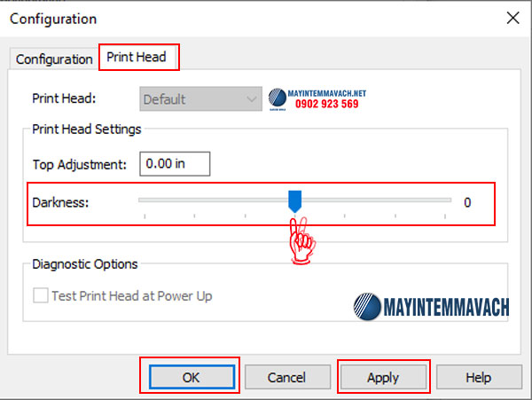Focus the Top Adjustment input field

pos(174,163)
